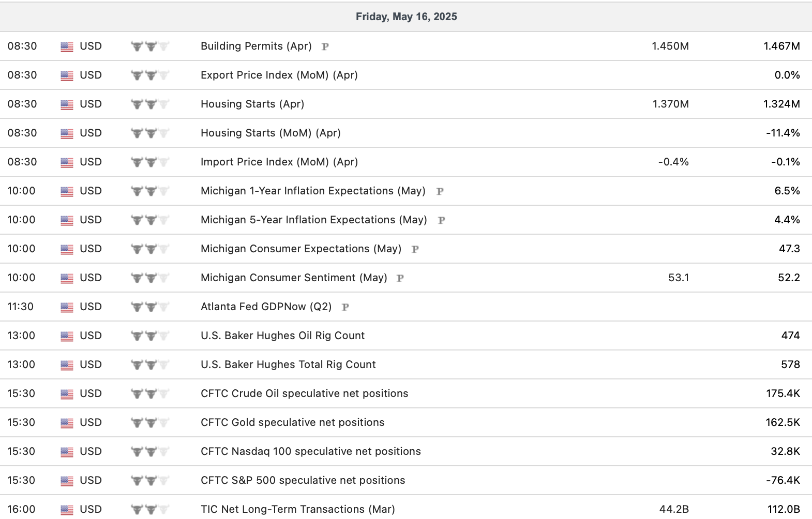Click the US flag in the Baker Hughes Oil Rig Count row
Viewport: 812px width, 519px height.
click(67, 336)
